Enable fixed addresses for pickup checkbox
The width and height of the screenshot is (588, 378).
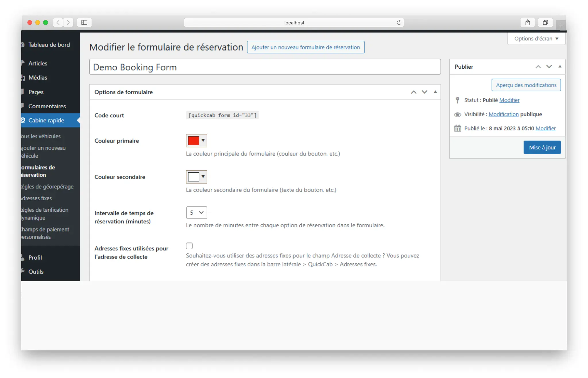[x=189, y=246]
